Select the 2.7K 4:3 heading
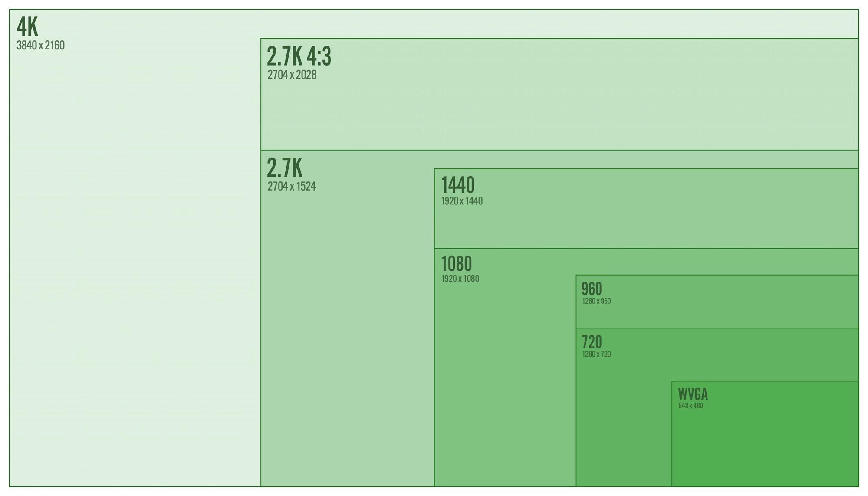The image size is (868, 496). tap(299, 56)
